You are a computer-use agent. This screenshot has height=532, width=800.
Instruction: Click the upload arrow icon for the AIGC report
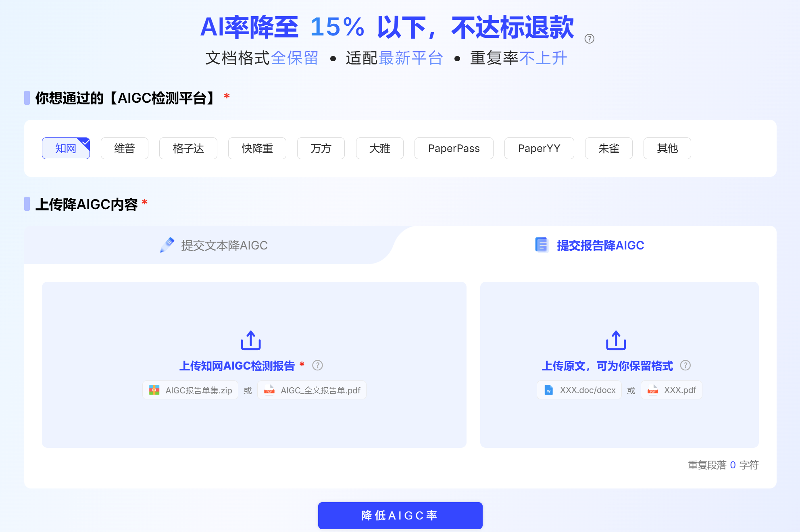coord(251,341)
